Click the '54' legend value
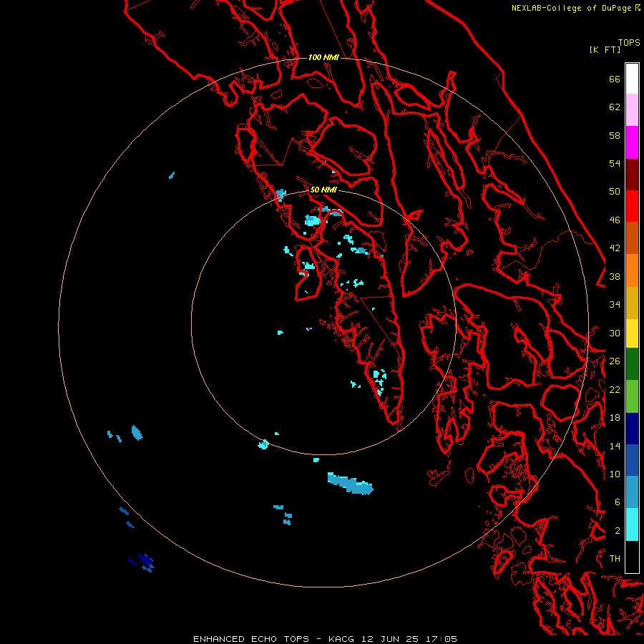 coord(615,163)
